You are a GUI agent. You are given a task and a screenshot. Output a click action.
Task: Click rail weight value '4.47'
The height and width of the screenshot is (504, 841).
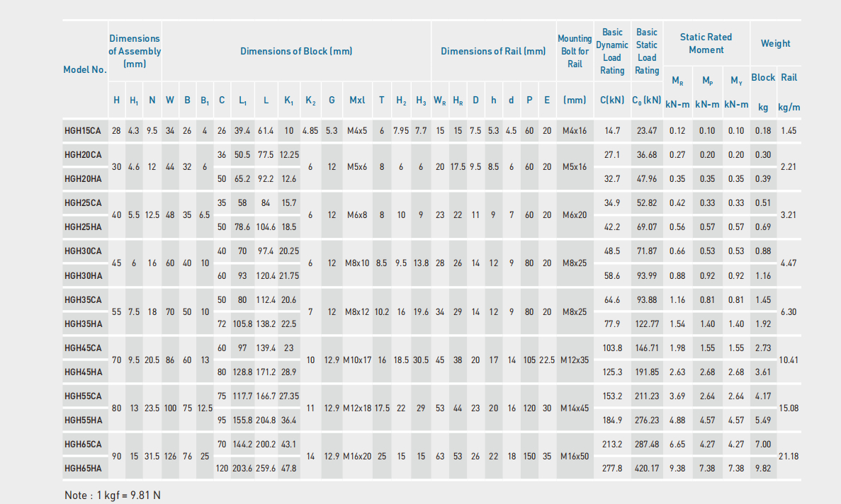click(789, 263)
